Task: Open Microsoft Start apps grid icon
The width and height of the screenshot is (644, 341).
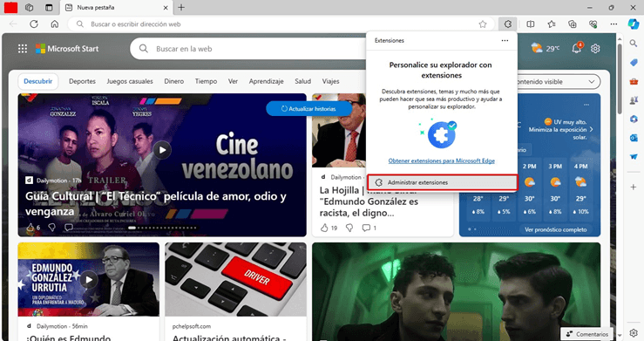Action: [23, 49]
